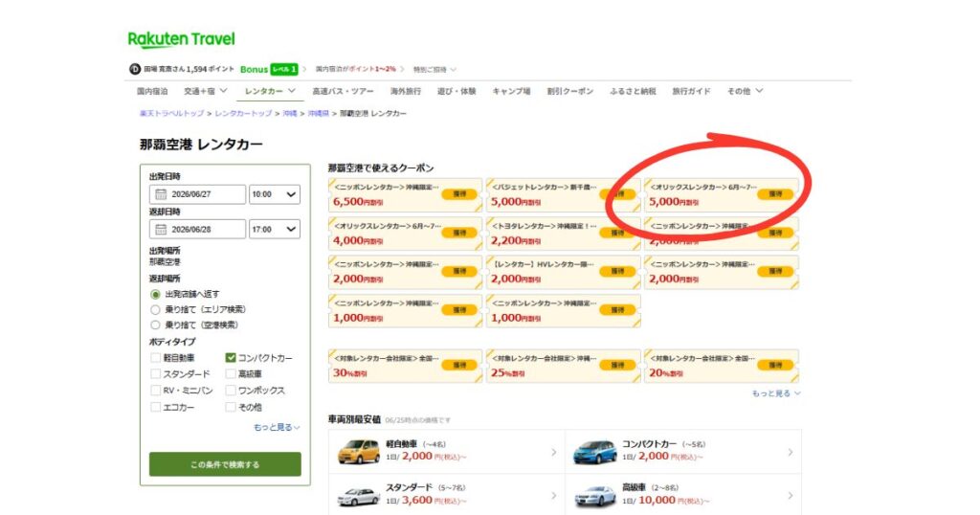Select the blue コンパクトカー car image
Screen dimensions: 980x515
pos(595,452)
